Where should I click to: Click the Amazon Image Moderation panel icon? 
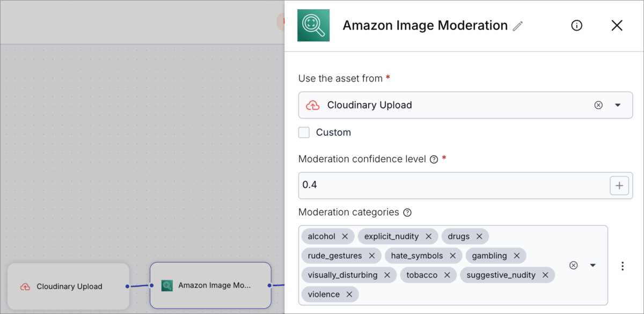coord(313,25)
